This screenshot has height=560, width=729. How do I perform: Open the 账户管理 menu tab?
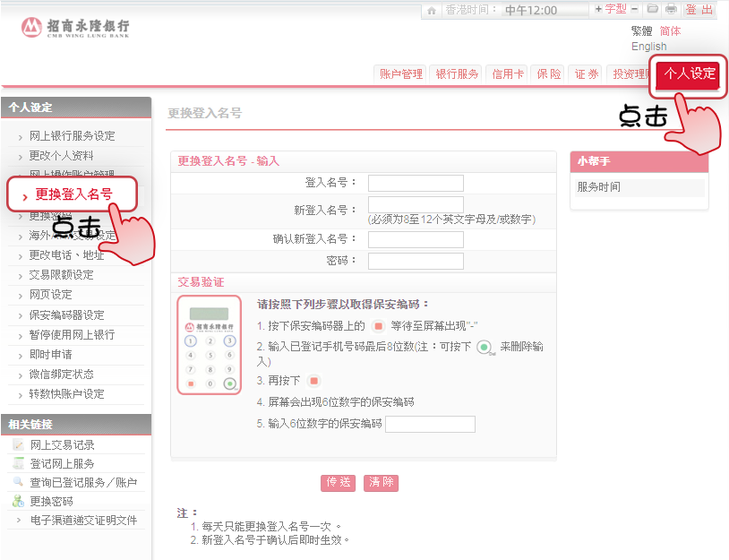tap(400, 74)
